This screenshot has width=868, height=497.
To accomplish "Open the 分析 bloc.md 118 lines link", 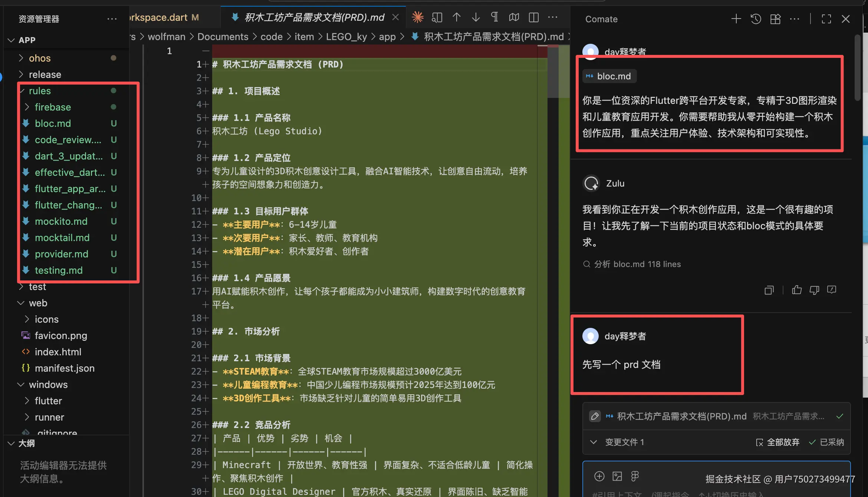I will (632, 264).
